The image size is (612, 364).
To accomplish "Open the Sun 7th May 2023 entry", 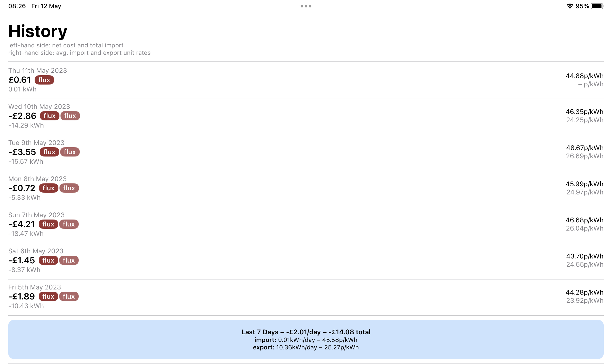I will [306, 225].
